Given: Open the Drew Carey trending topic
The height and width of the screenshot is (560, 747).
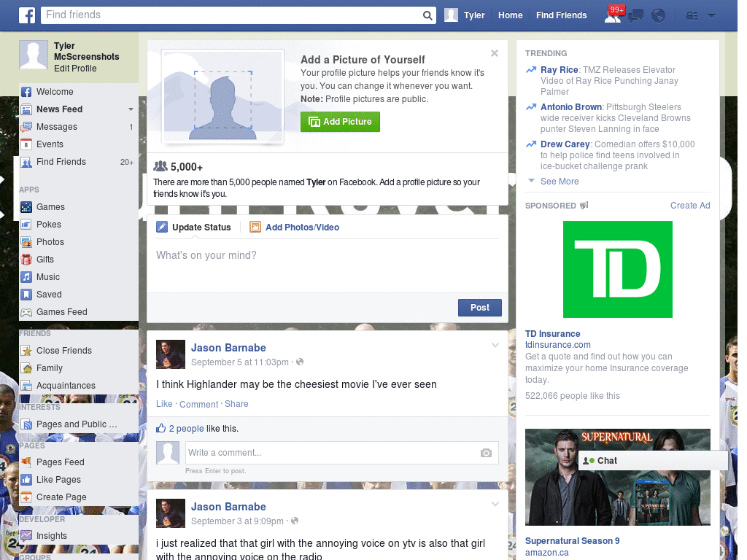Looking at the screenshot, I should 565,144.
